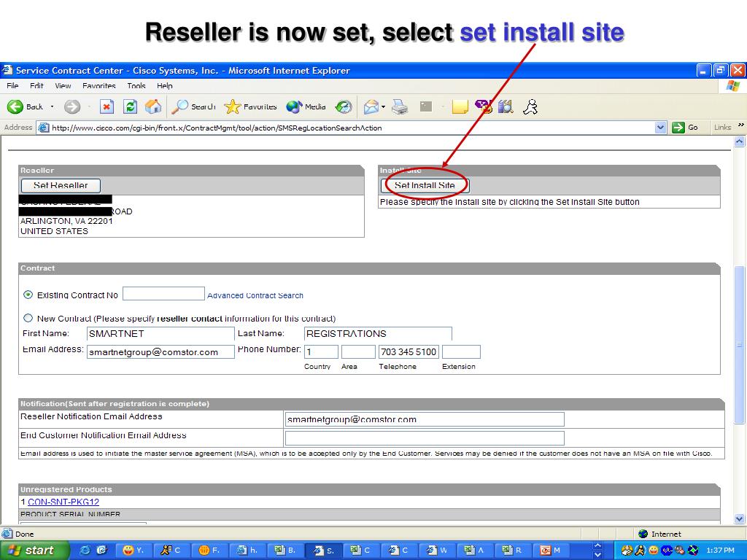Click the Set Install Site button
Viewport: 747px width, 560px height.
click(425, 185)
